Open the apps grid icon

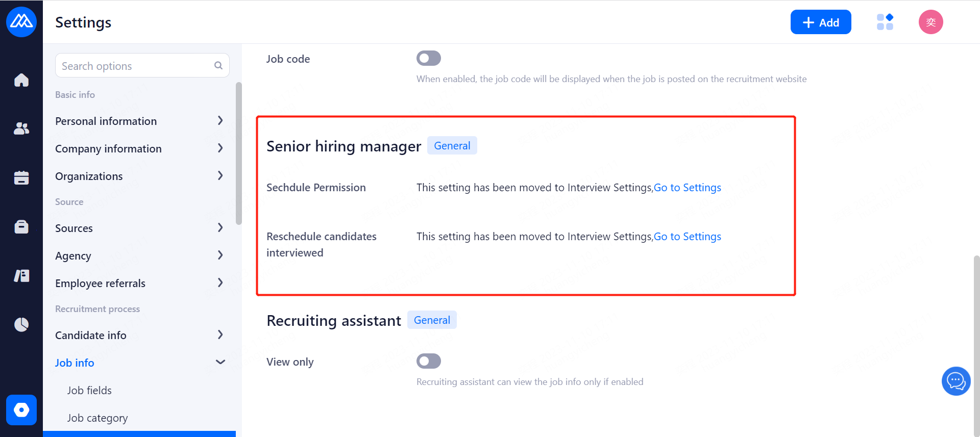click(x=885, y=22)
